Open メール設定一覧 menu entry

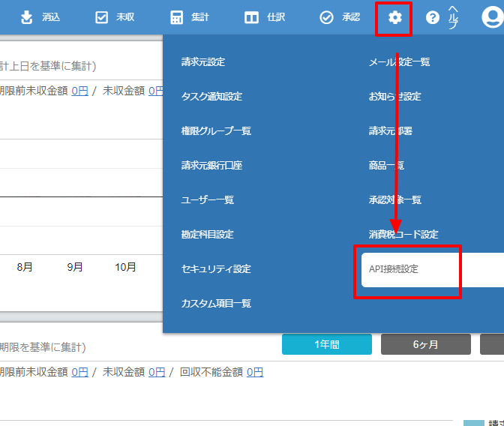(399, 61)
